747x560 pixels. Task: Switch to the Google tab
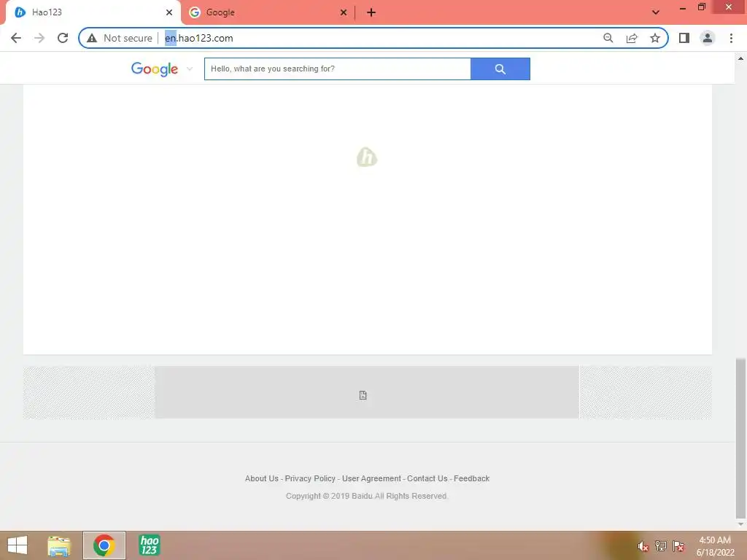pos(268,12)
